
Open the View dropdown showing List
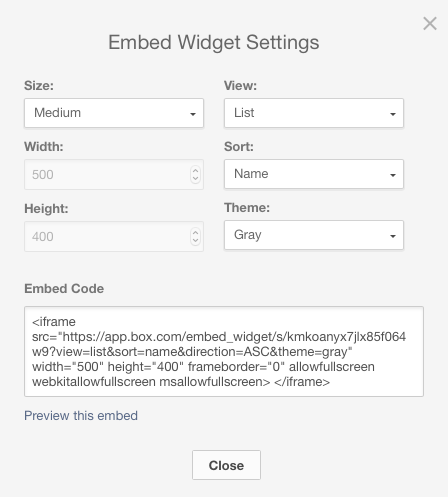pos(314,113)
